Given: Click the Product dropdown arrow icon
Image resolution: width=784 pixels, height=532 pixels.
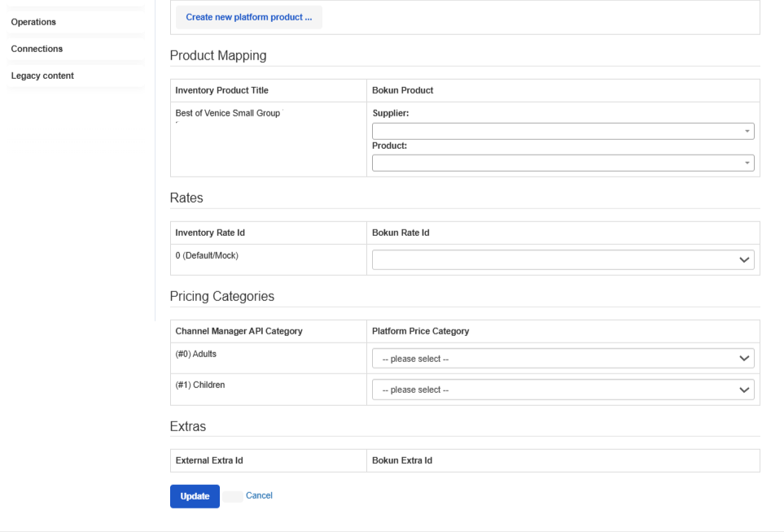Looking at the screenshot, I should (747, 163).
